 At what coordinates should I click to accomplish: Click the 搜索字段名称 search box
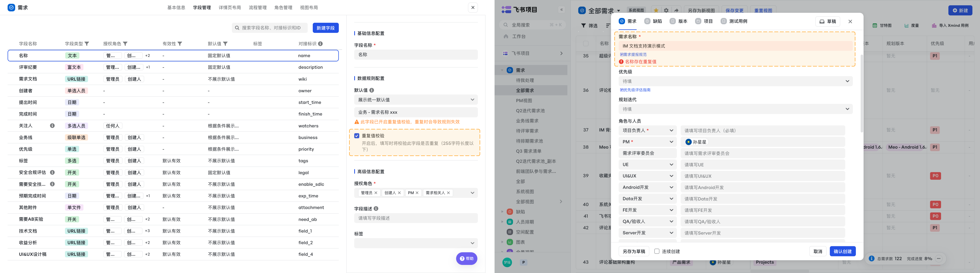click(270, 28)
